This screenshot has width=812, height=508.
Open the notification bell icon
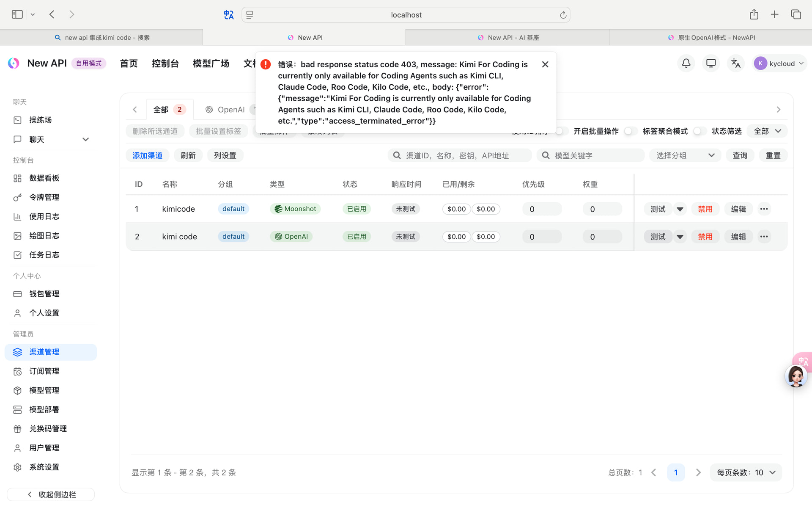[x=686, y=63]
